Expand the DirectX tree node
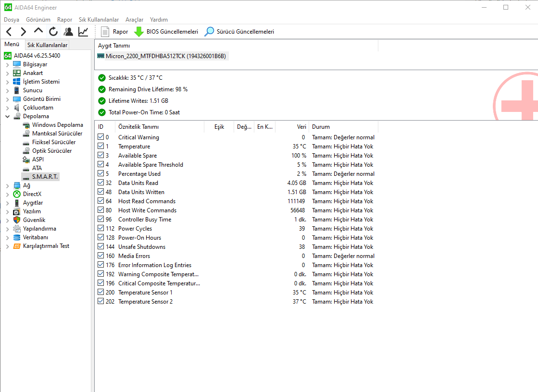 click(x=8, y=194)
